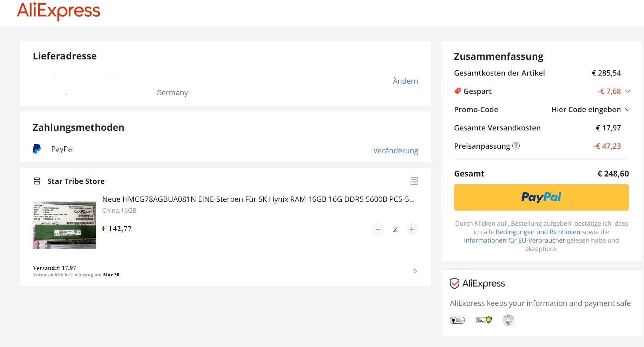Viewport: 644px width, 347px height.
Task: Click the Gesamte Versandkosten € 17,97 amount
Action: click(x=609, y=128)
